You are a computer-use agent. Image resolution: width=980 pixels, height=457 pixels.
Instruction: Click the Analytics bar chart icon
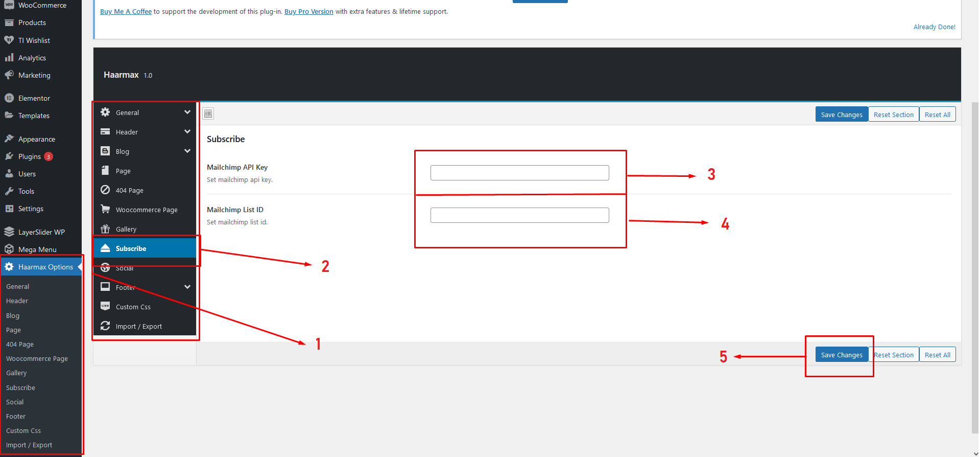tap(9, 58)
